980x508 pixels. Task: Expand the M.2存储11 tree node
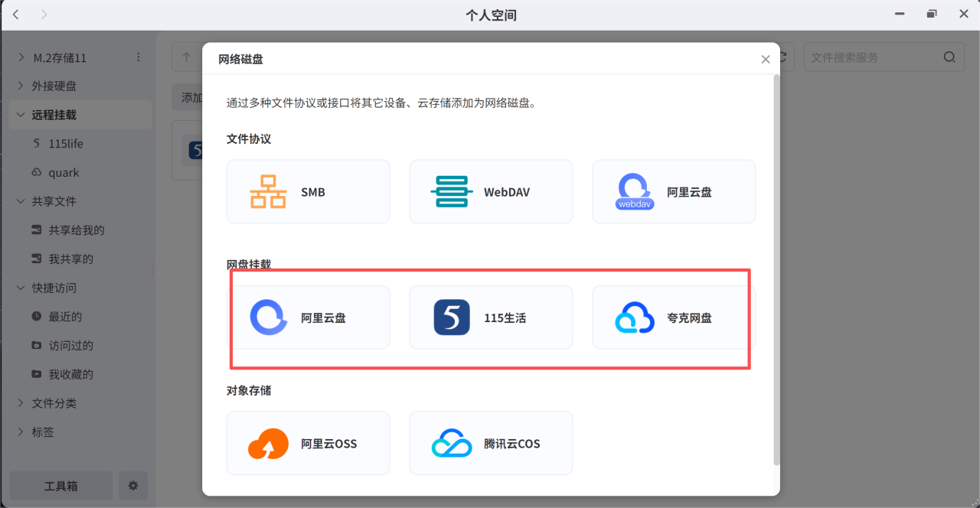(x=21, y=57)
